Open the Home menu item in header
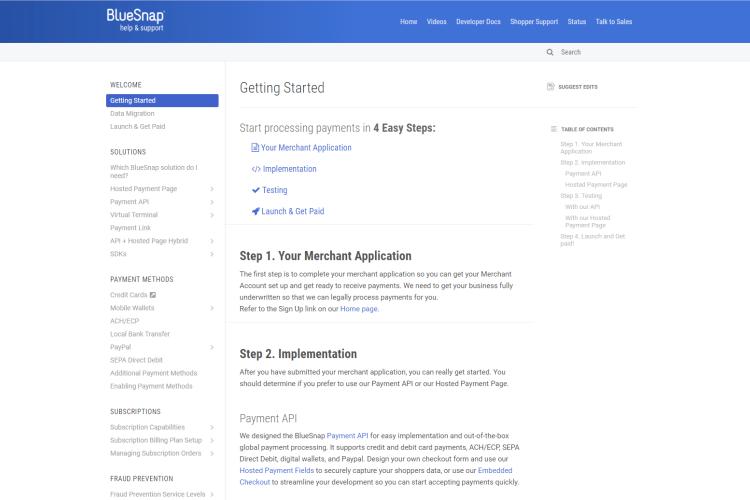The image size is (750, 500). [408, 22]
